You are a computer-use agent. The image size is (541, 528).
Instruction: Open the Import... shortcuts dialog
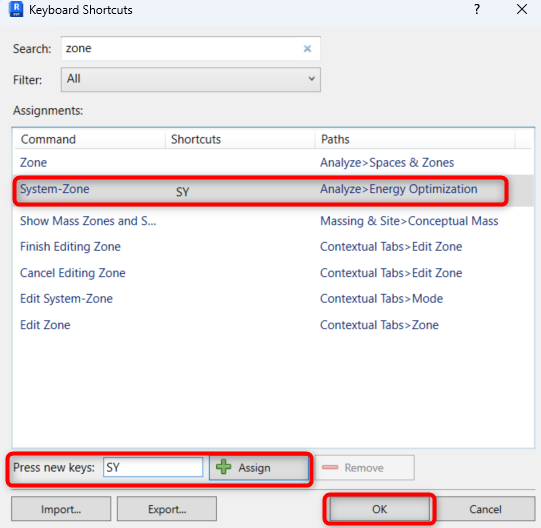[61, 509]
